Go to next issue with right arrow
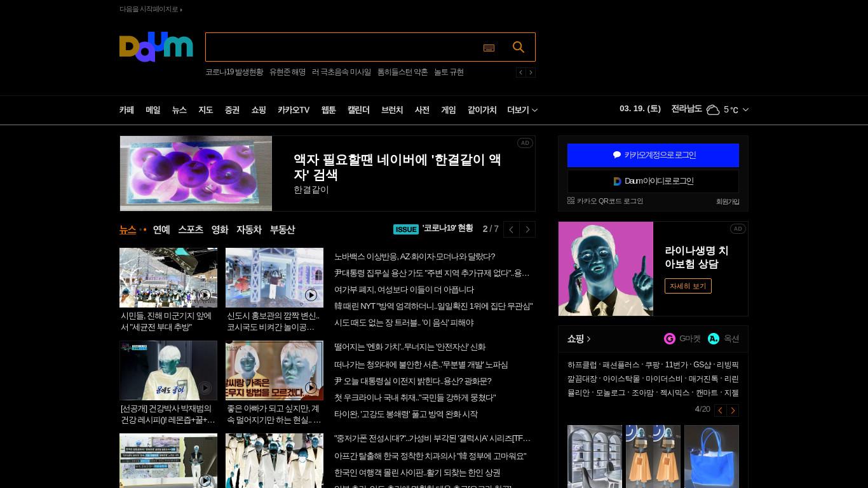This screenshot has width=868, height=488. coord(527,229)
